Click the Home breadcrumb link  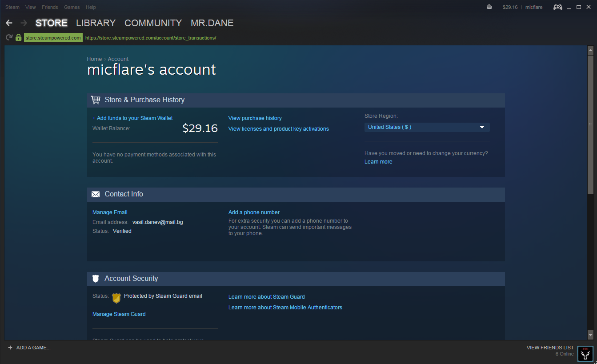[94, 59]
